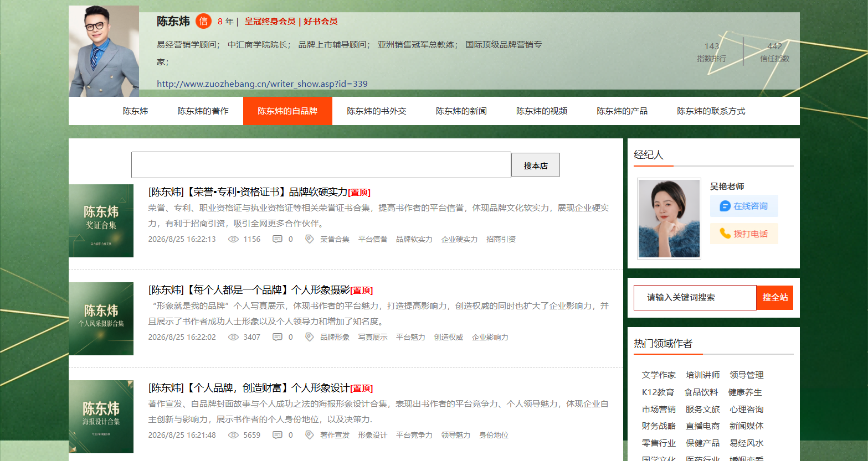Open the 个人风采摄影合集 thumbnail
This screenshot has width=868, height=461.
[x=101, y=319]
